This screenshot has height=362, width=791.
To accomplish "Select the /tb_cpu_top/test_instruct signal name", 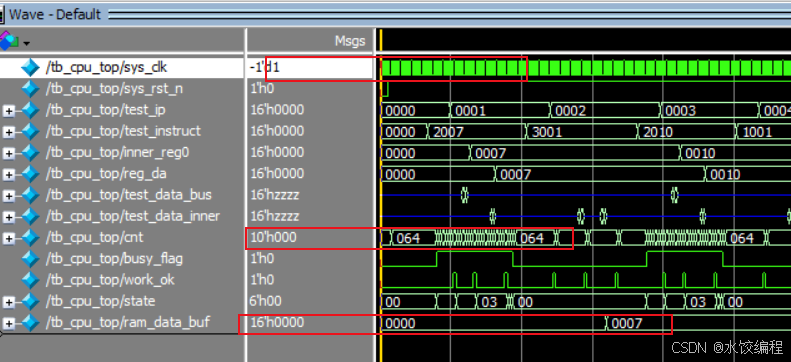I will pos(123,131).
